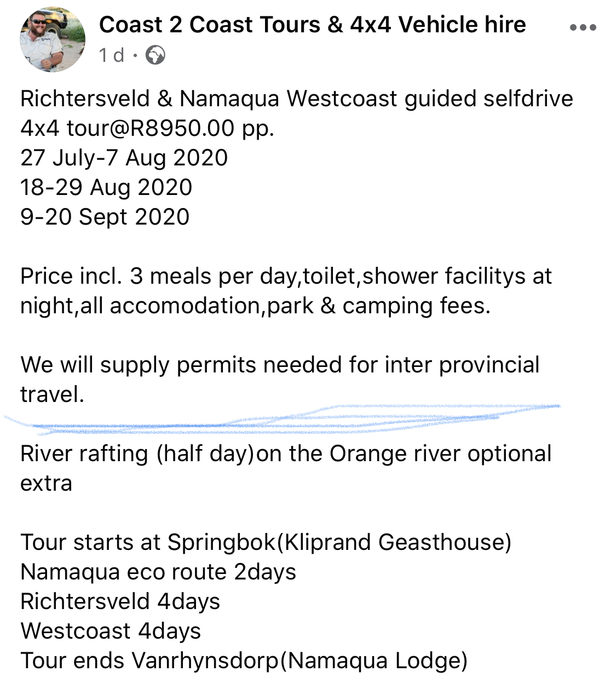
Task: Visit the Coast 2 Coast Tours page name
Action: click(312, 25)
